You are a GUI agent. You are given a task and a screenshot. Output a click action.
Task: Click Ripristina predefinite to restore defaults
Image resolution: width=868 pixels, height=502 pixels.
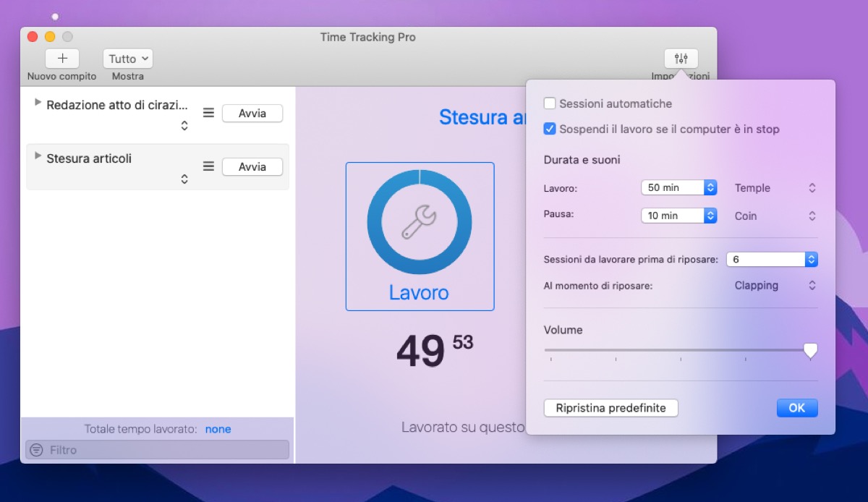pyautogui.click(x=610, y=408)
